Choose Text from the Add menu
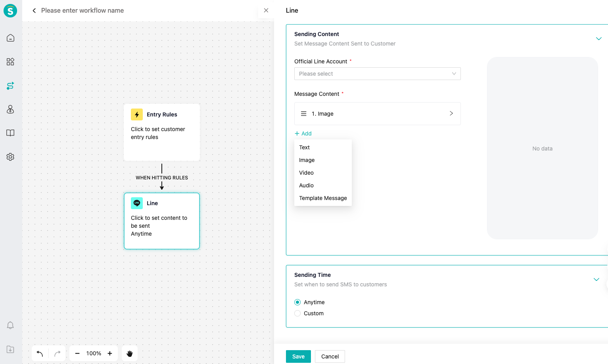Image resolution: width=608 pixels, height=364 pixels. pyautogui.click(x=323, y=147)
